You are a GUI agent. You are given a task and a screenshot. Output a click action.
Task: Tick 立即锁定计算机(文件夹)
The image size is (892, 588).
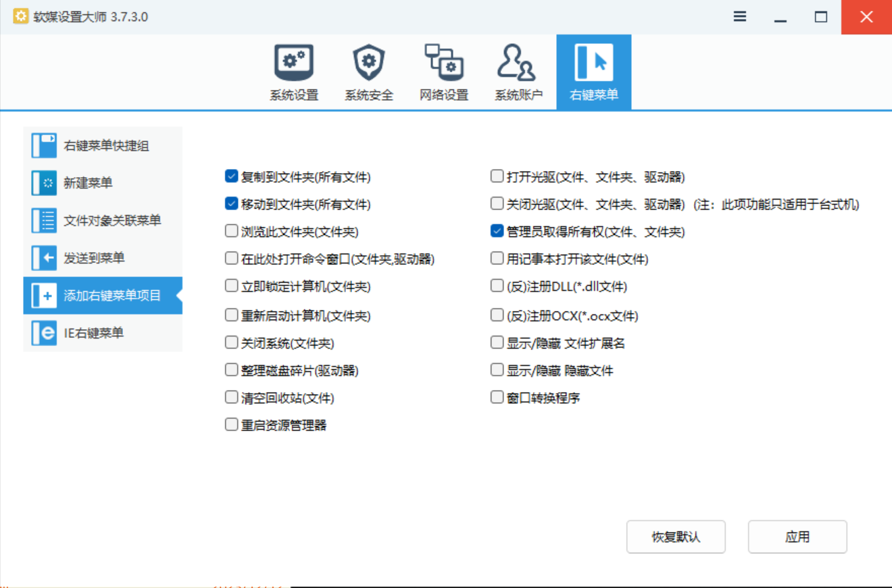(x=231, y=286)
